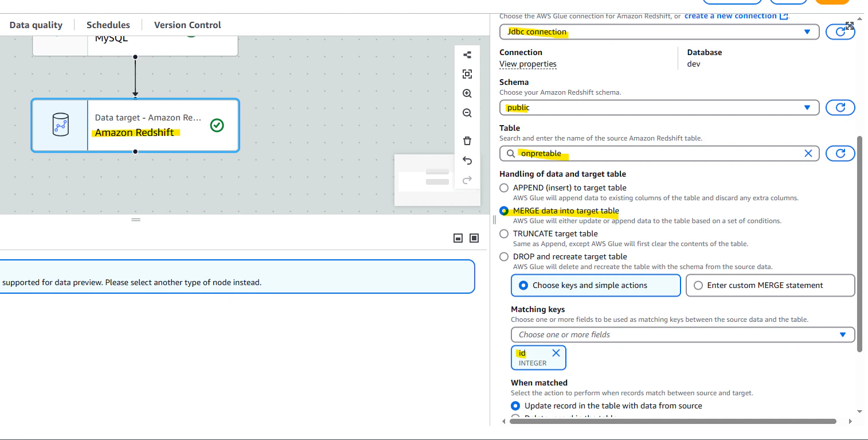Viewport: 868px width, 440px height.
Task: Open the Jdbc connection dropdown
Action: coord(659,32)
